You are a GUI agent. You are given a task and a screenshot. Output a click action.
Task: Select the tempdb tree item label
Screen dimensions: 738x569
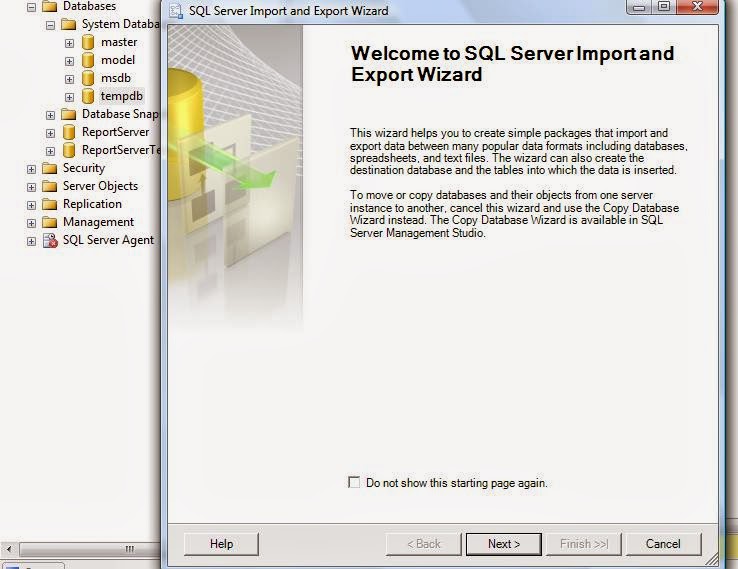point(121,96)
